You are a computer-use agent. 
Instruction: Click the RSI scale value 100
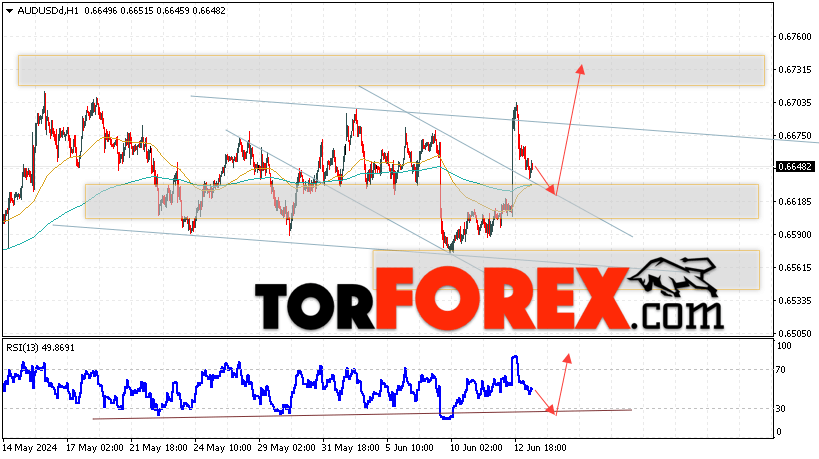click(x=785, y=346)
